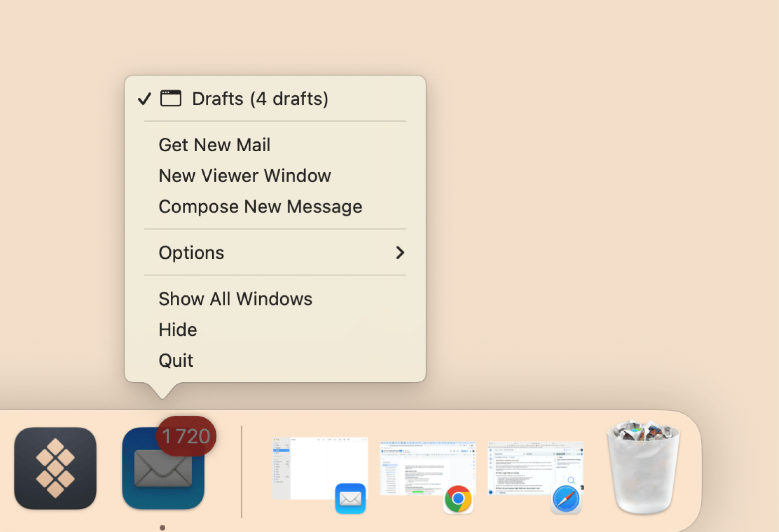Choose New Viewer Window
Screen dimensions: 779x532
point(245,176)
